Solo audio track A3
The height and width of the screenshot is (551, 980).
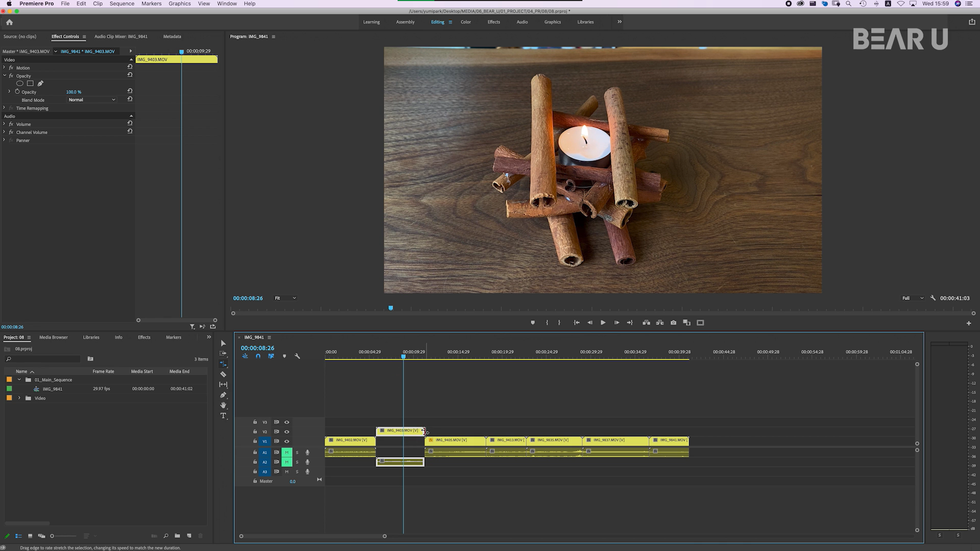point(297,472)
